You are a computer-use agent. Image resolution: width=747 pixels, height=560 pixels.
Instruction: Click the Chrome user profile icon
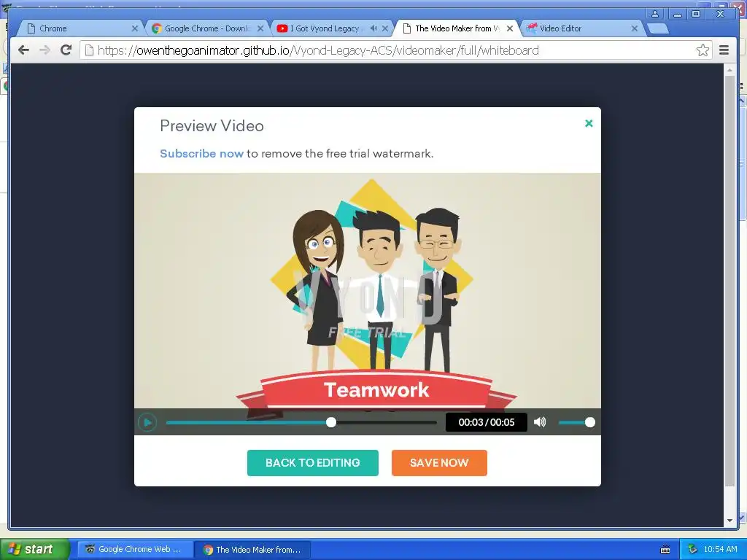point(655,14)
